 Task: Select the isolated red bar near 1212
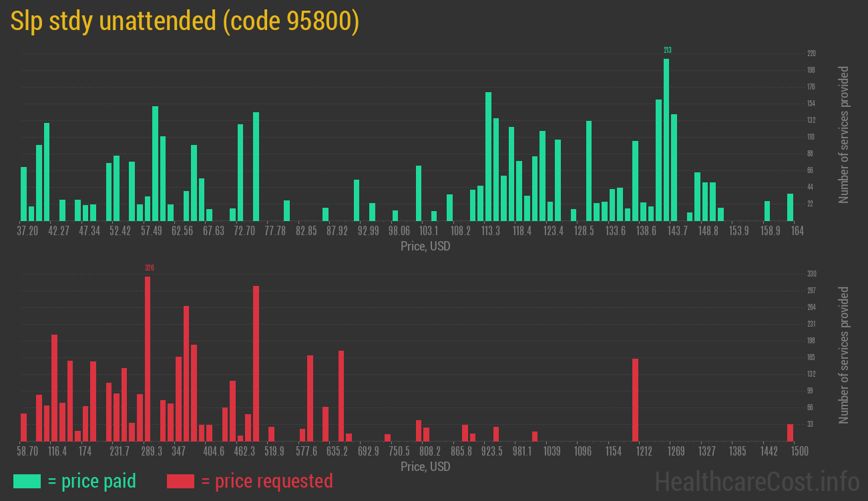635,399
